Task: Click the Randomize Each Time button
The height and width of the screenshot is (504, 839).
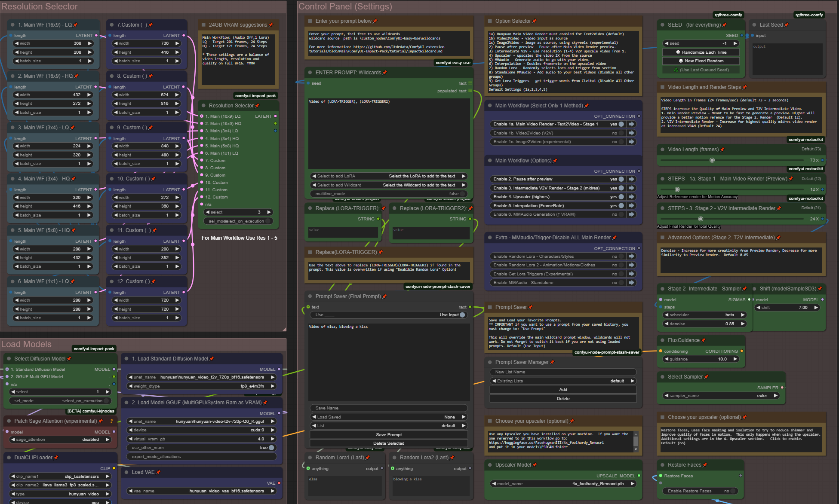Action: 700,52
